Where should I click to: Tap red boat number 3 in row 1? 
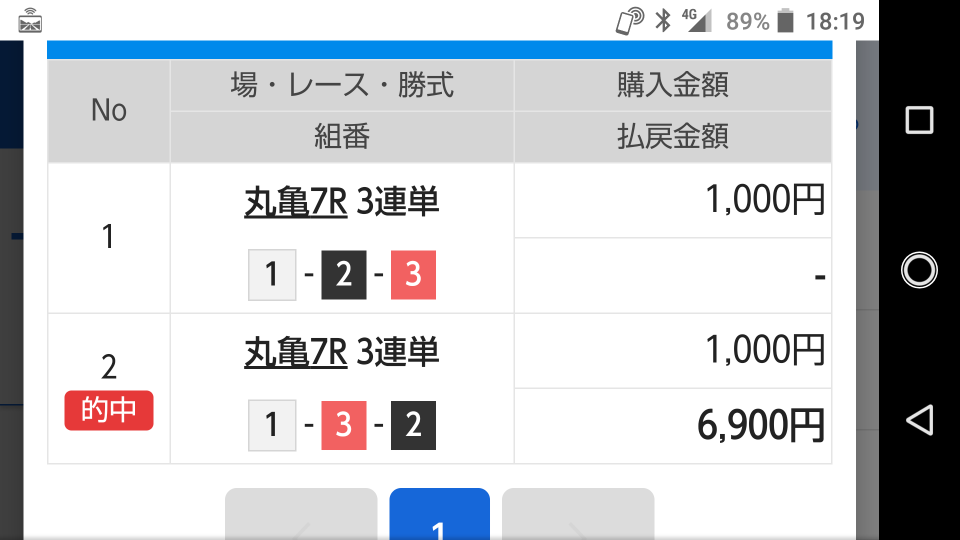click(413, 274)
